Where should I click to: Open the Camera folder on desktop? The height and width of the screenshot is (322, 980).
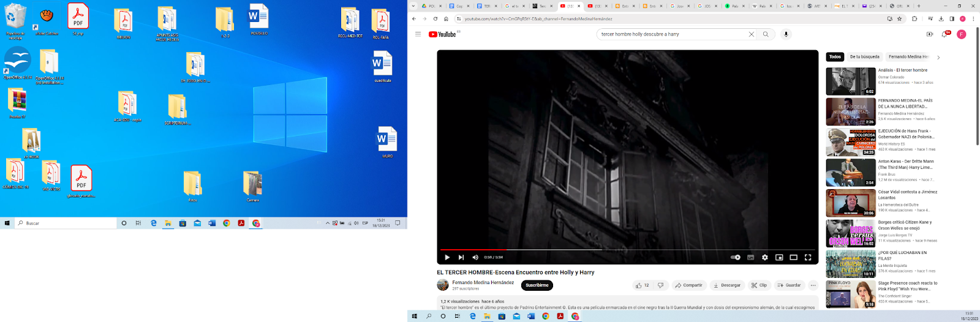(252, 187)
